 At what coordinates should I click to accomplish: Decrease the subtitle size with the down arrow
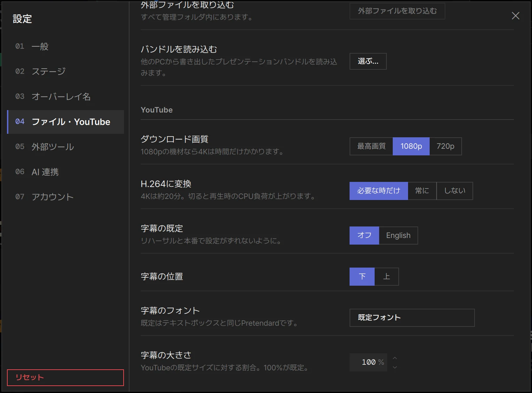coord(395,367)
